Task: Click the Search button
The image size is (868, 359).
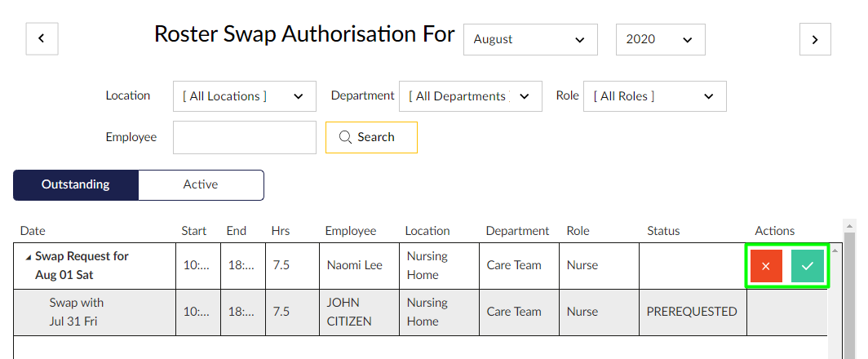Action: click(371, 137)
